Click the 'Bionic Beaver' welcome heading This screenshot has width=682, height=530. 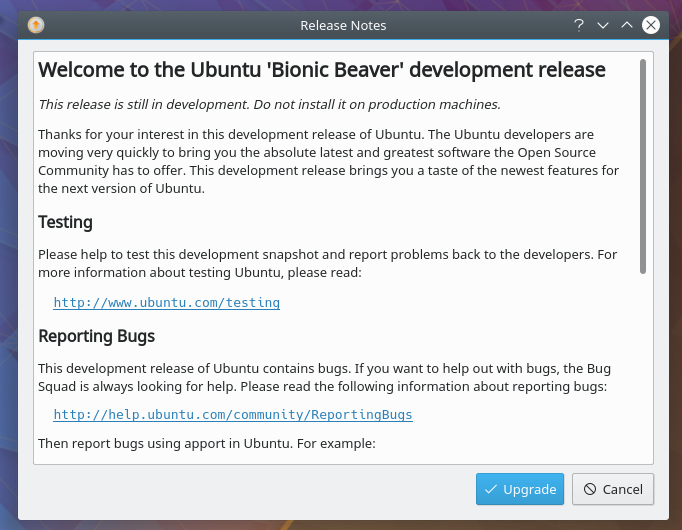(x=321, y=70)
